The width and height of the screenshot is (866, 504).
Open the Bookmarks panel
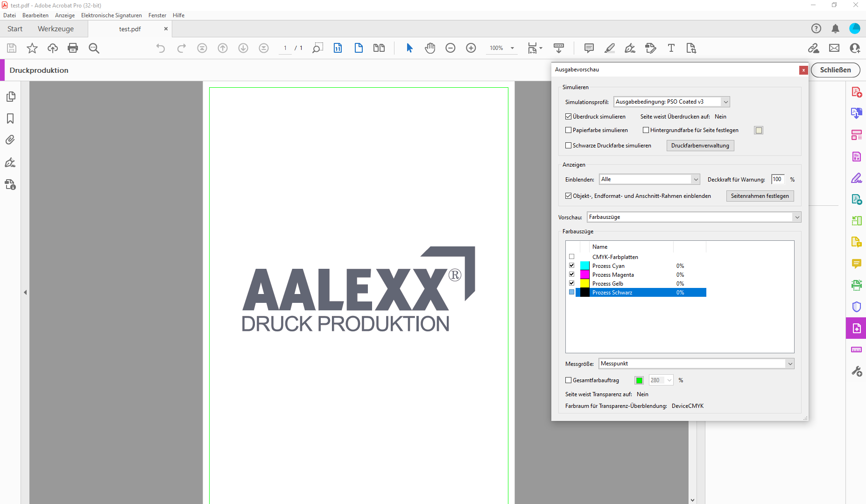tap(11, 119)
